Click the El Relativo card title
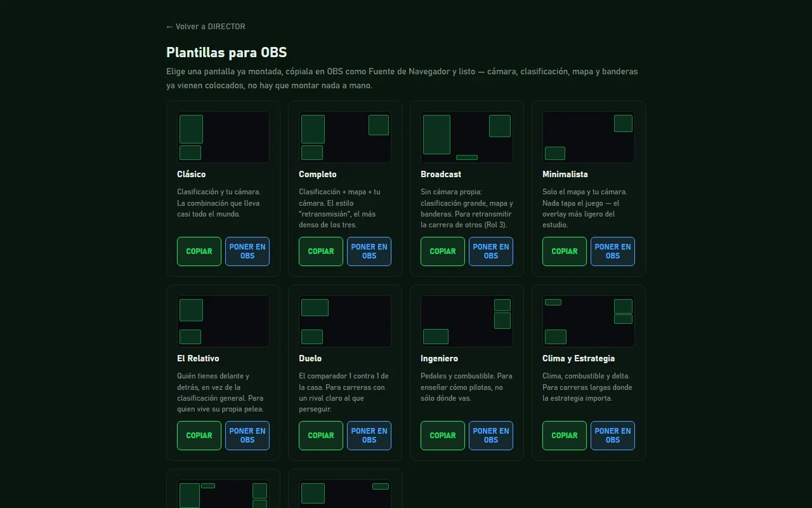The height and width of the screenshot is (508, 812). [x=198, y=358]
